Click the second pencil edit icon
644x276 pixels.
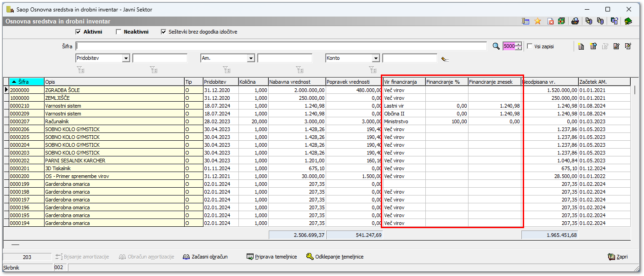628,46
